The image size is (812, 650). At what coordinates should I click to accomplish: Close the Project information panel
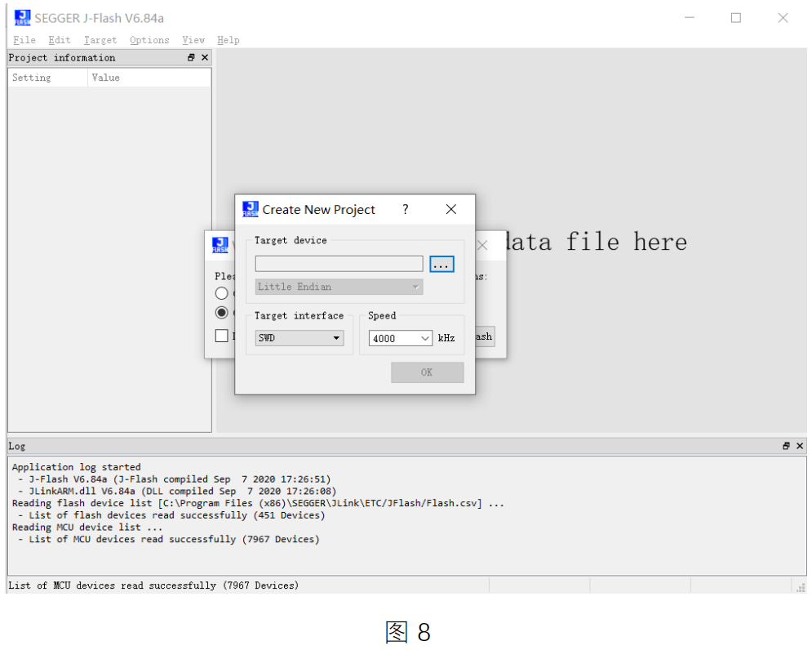pyautogui.click(x=205, y=57)
